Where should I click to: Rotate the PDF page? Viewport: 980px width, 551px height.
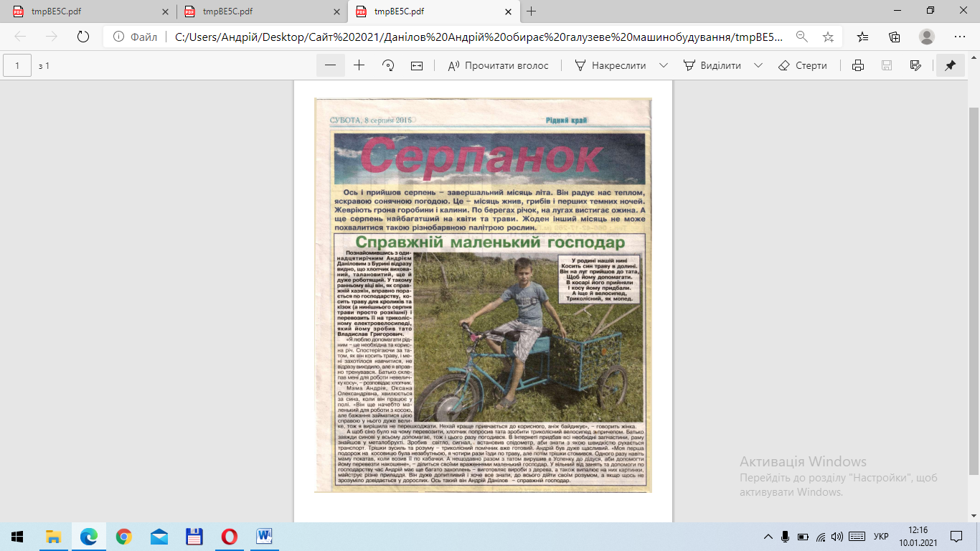pyautogui.click(x=388, y=65)
